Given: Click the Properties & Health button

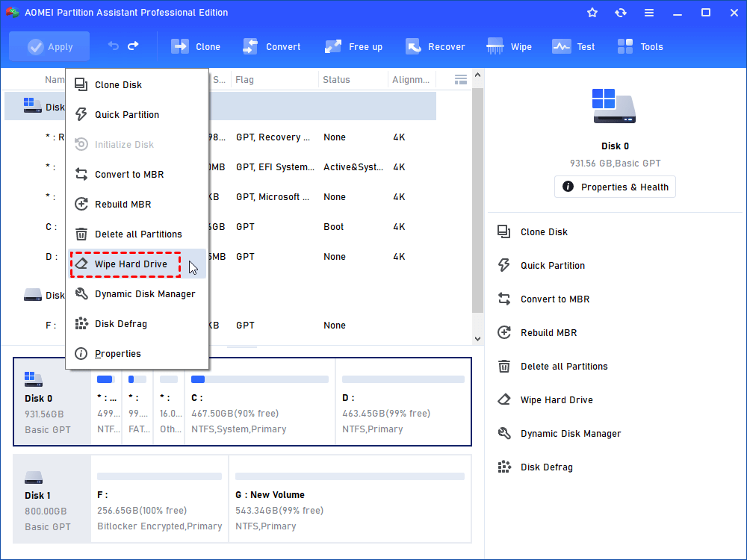Looking at the screenshot, I should pyautogui.click(x=615, y=187).
